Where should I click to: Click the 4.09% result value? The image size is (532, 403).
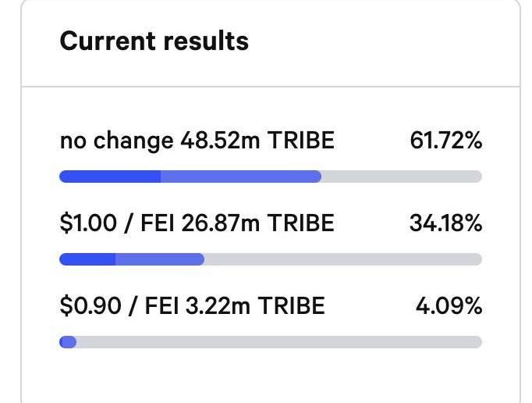click(449, 306)
